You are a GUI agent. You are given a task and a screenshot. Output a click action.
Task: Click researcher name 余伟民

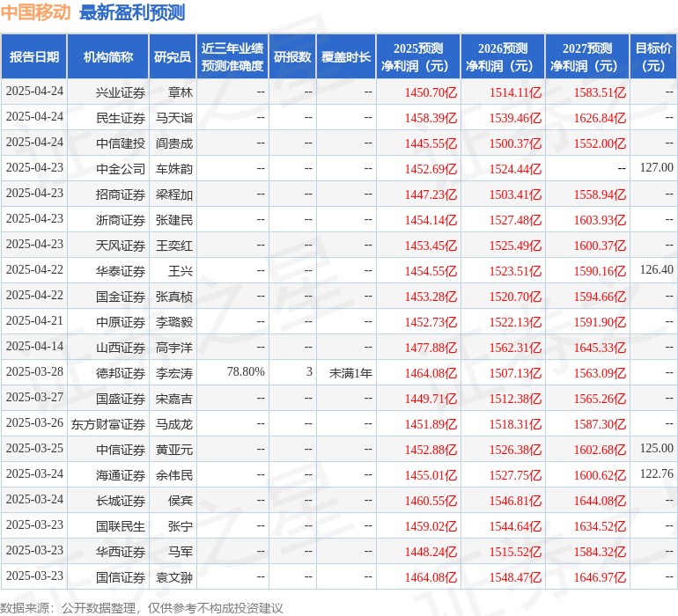pos(174,475)
